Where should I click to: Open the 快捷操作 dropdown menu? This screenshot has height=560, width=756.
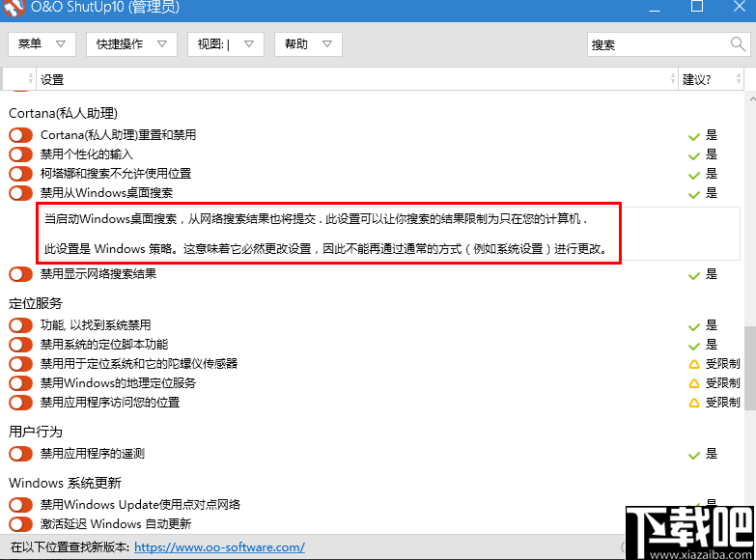131,44
